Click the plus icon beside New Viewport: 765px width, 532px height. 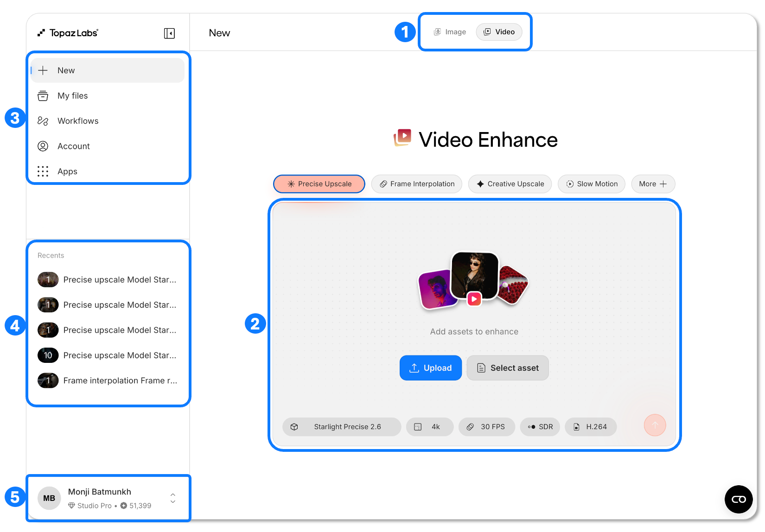point(43,70)
